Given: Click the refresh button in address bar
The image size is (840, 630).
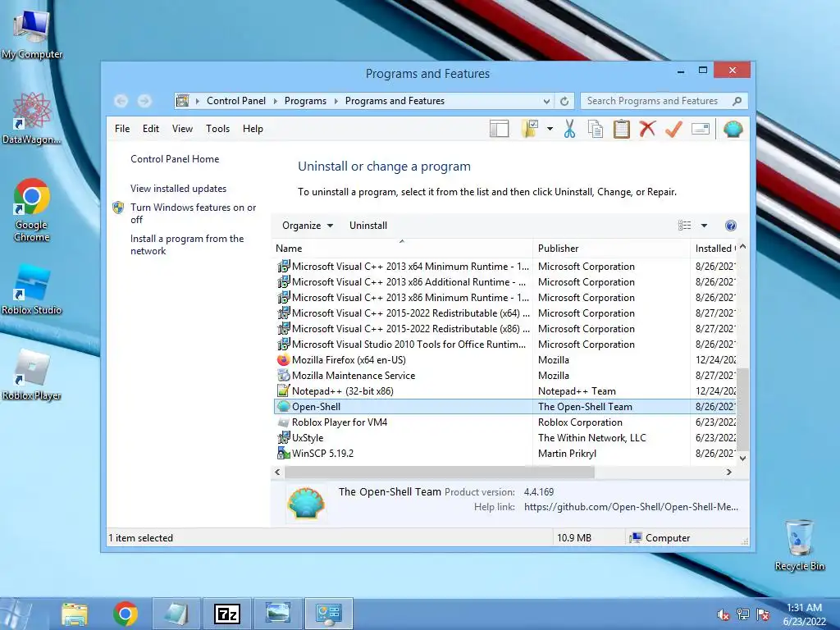Looking at the screenshot, I should pyautogui.click(x=564, y=101).
